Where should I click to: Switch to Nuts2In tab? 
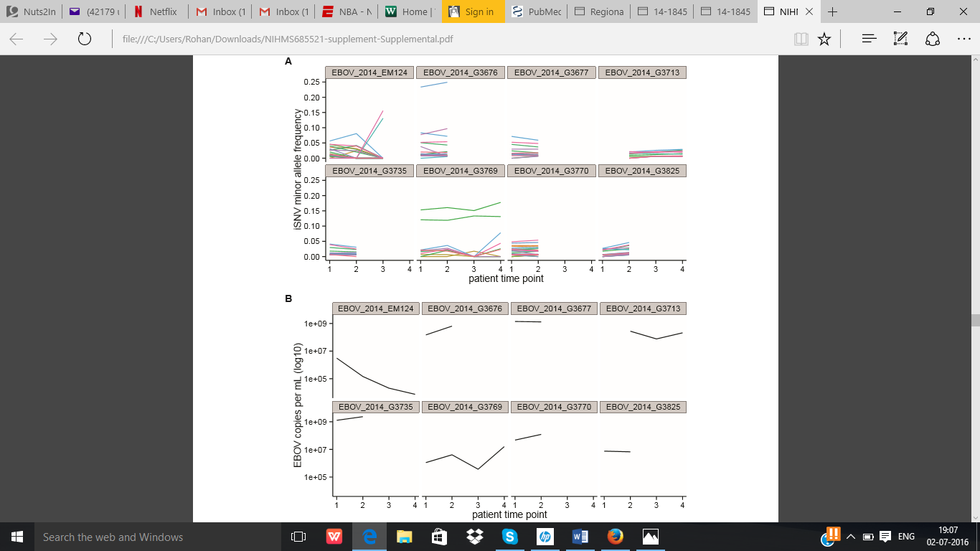31,11
